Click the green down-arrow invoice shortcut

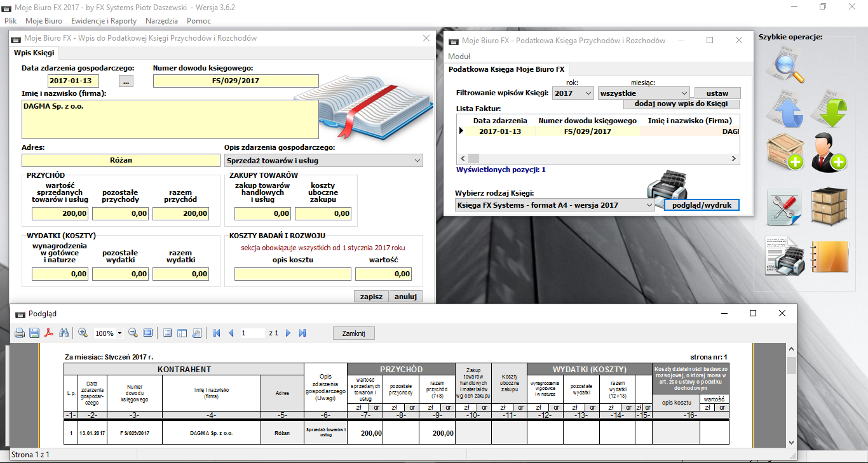pyautogui.click(x=830, y=109)
